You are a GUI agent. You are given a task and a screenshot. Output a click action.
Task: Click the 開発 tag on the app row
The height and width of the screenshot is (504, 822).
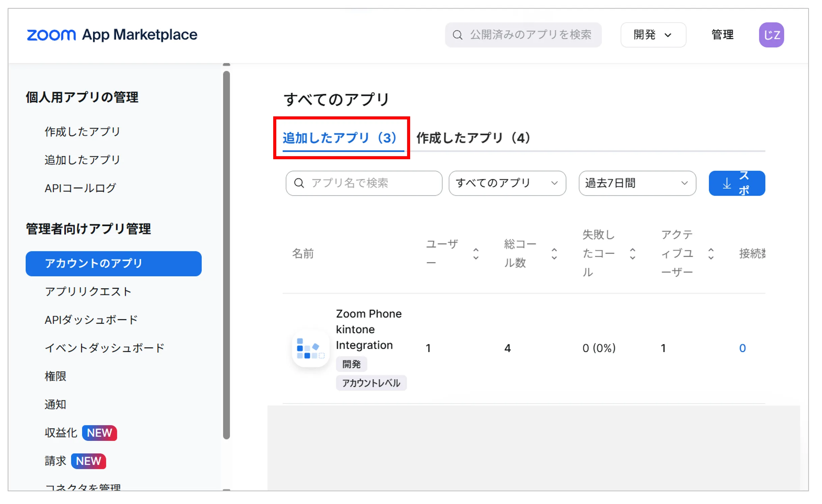(351, 364)
